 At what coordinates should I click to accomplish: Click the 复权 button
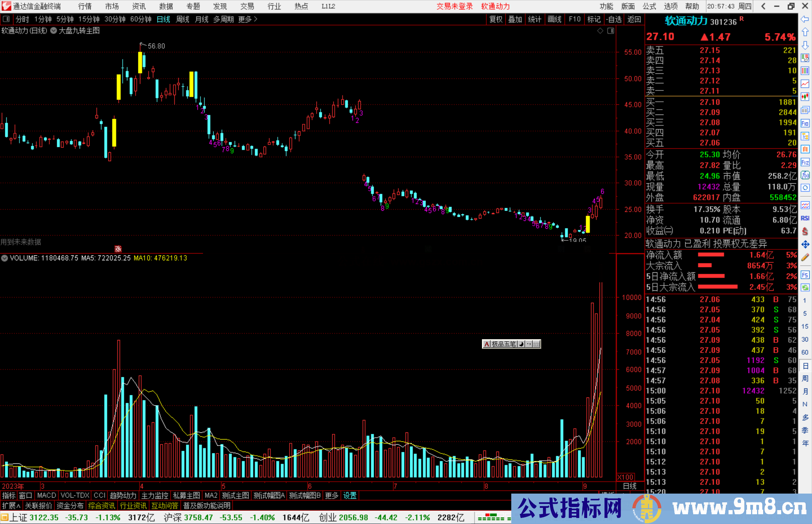[x=496, y=19]
